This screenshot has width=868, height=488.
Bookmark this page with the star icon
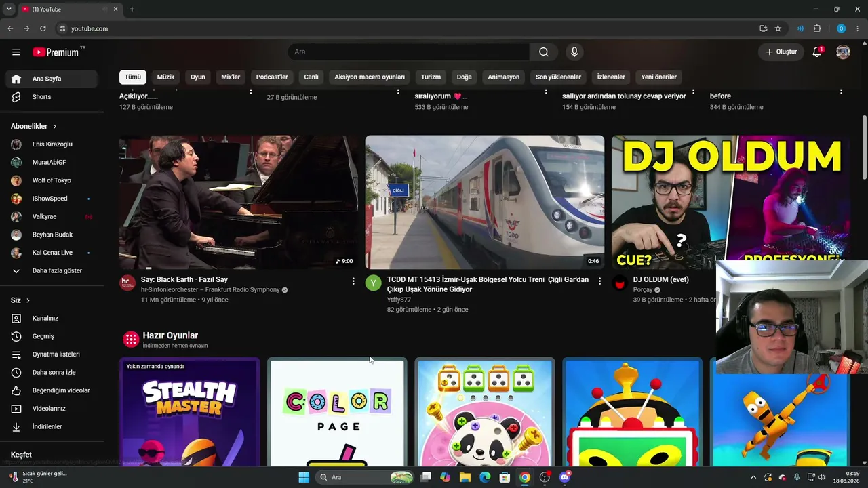[778, 28]
